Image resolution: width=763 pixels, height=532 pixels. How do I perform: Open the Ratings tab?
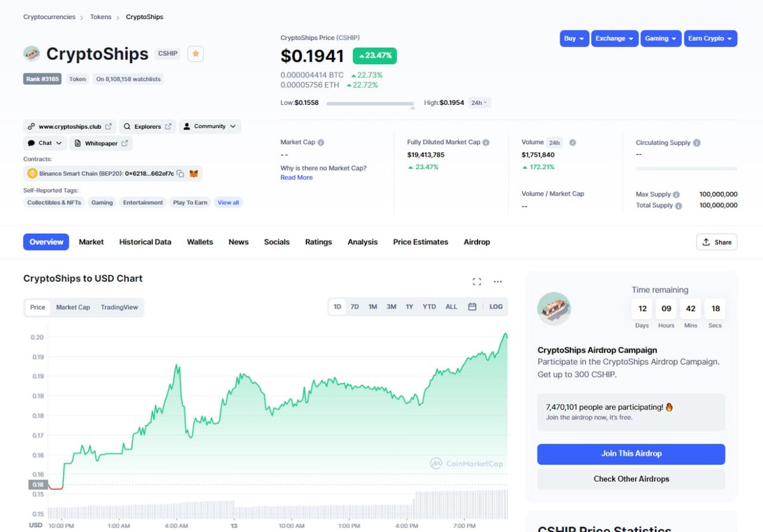(x=319, y=242)
